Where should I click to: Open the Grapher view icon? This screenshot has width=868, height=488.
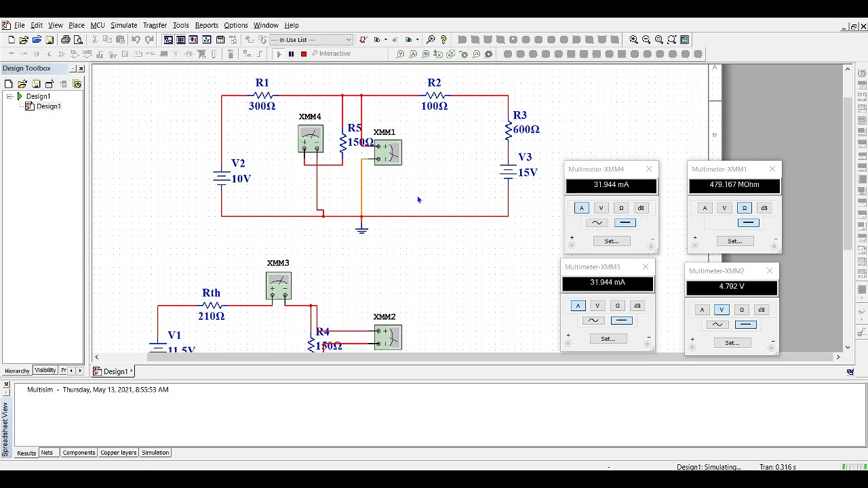[207, 40]
